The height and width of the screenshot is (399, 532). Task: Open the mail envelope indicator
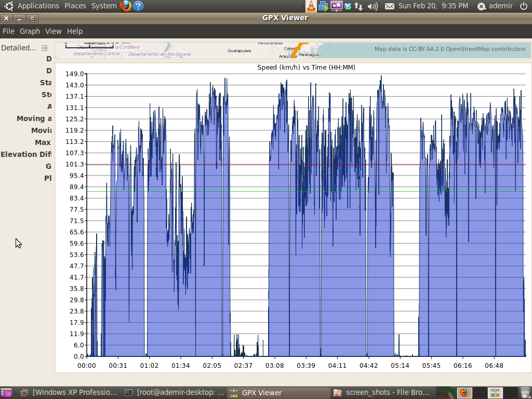pos(390,6)
